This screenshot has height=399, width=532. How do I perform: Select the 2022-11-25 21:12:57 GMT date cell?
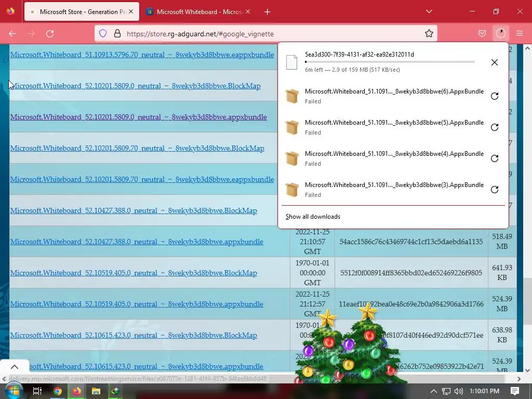312,304
